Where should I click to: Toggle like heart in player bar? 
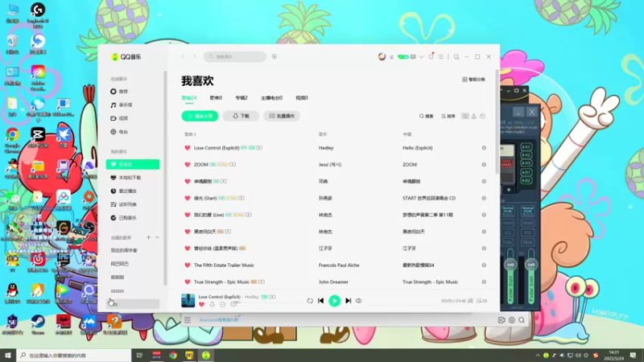coord(202,305)
